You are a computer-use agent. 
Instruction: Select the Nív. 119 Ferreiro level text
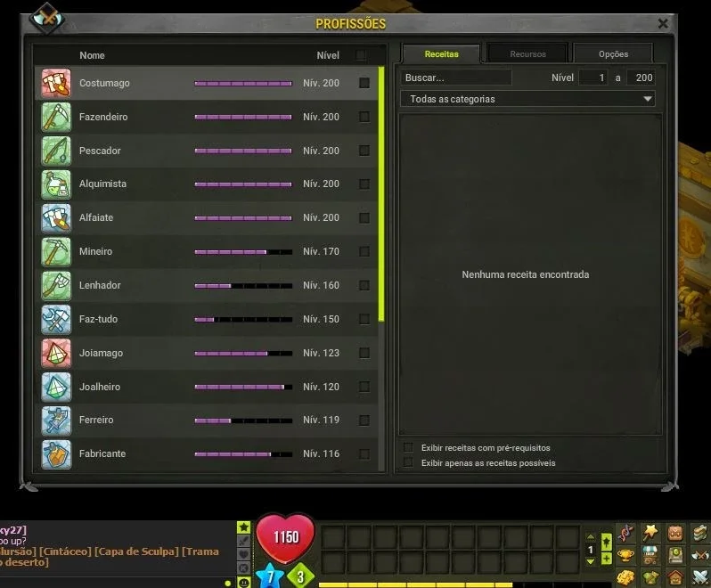(x=321, y=421)
